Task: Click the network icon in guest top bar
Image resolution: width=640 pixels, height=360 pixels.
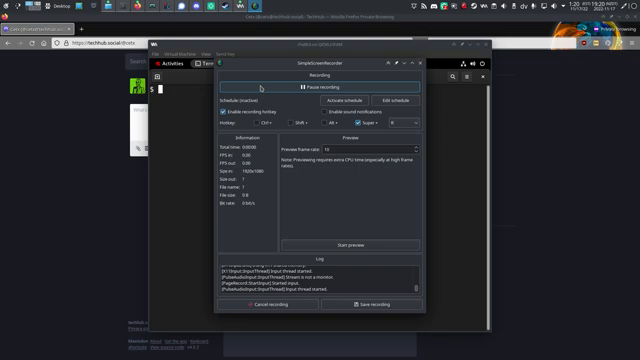Action: [463, 64]
